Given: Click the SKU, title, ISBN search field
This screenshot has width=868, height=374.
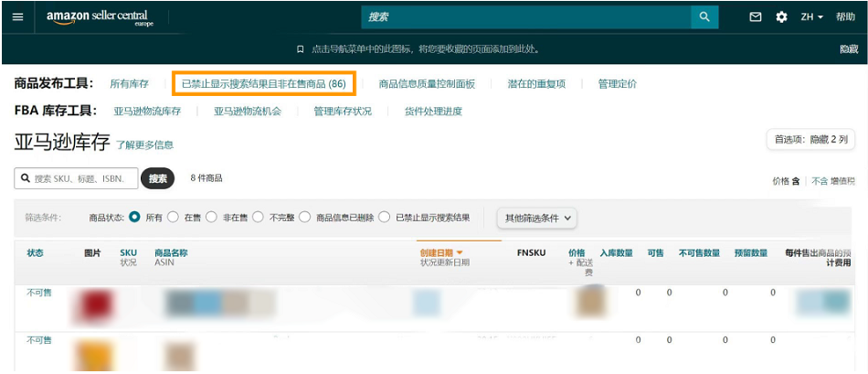Looking at the screenshot, I should tap(80, 178).
